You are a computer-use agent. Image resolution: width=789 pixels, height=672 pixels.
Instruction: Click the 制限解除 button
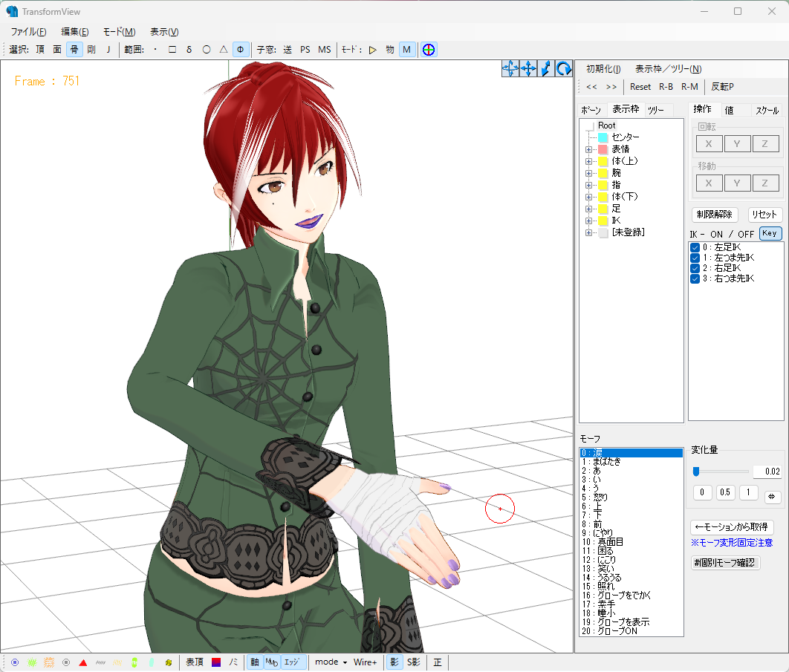click(714, 215)
